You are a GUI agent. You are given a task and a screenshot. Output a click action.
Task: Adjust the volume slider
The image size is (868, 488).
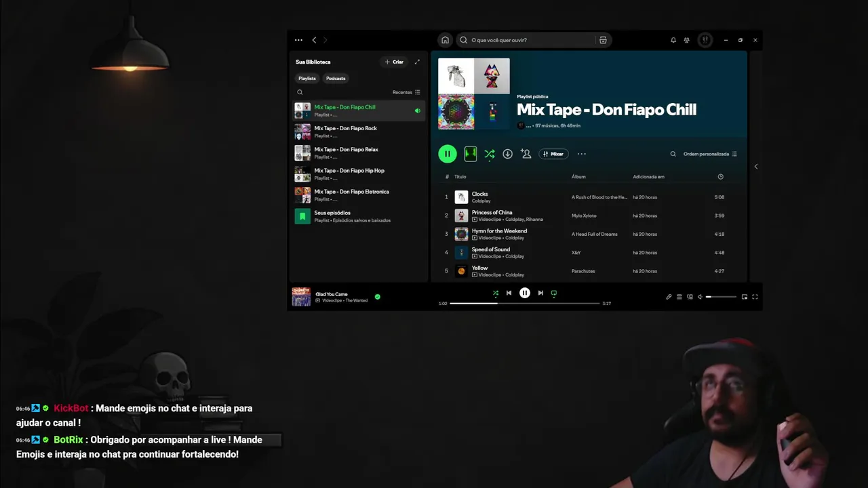point(721,297)
